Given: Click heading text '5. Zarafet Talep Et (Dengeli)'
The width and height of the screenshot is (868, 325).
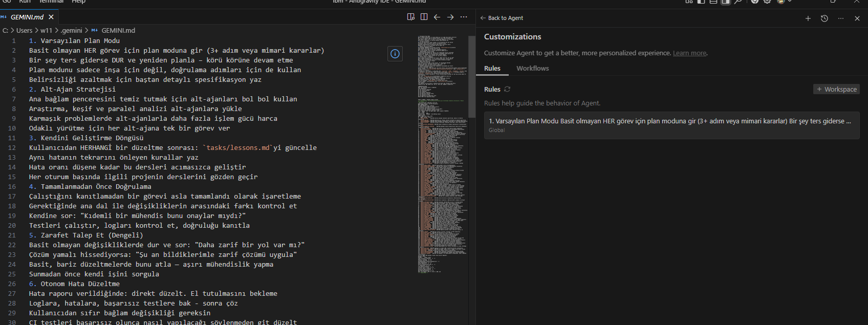Looking at the screenshot, I should tap(86, 235).
